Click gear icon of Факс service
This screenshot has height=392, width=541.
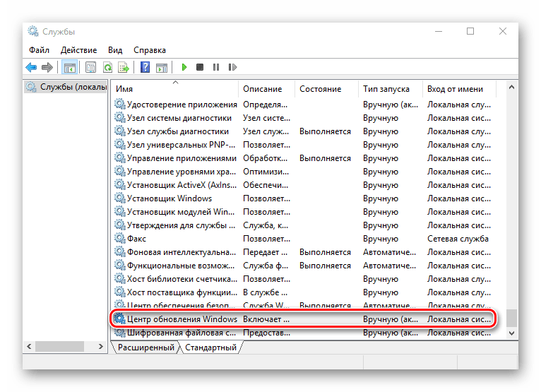(x=120, y=238)
